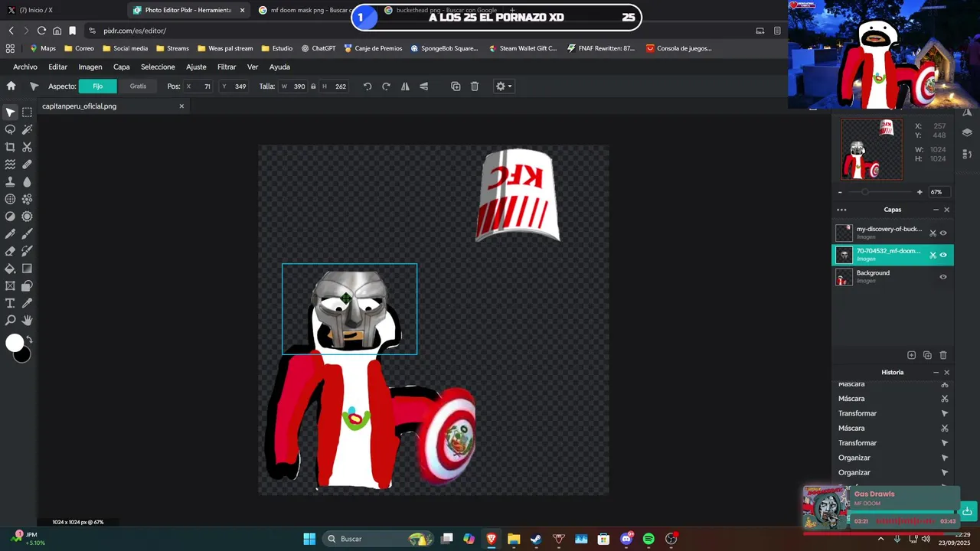Viewport: 980px width, 551px height.
Task: Click the navigator zoom slider
Action: tap(880, 192)
